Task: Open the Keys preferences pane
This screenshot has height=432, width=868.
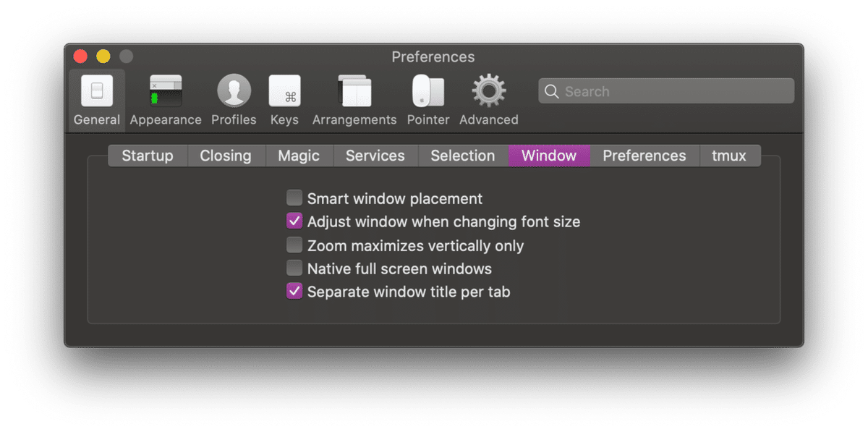Action: tap(284, 100)
